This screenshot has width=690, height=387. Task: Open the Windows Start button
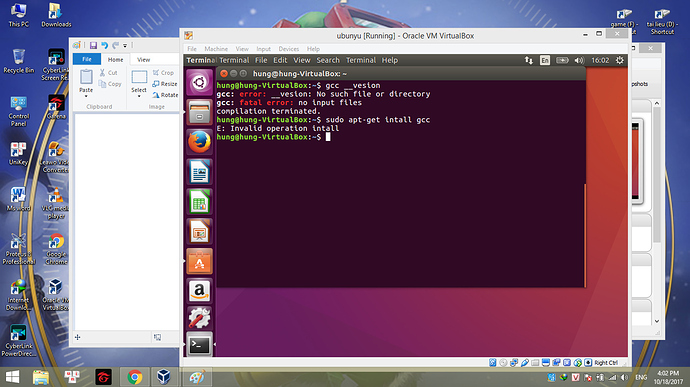pyautogui.click(x=12, y=377)
